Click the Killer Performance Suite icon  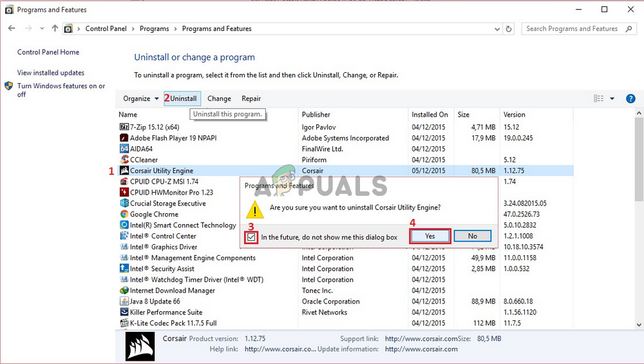click(124, 312)
